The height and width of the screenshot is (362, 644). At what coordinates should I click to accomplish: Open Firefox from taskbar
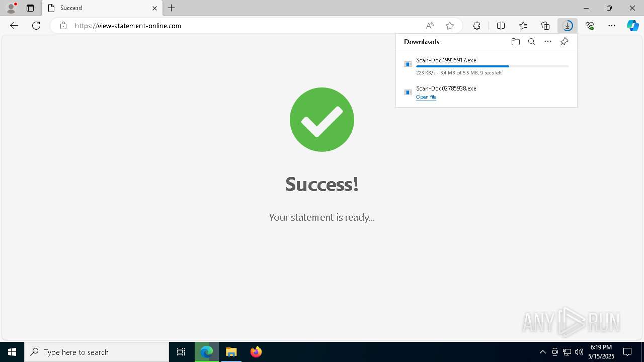(x=256, y=352)
